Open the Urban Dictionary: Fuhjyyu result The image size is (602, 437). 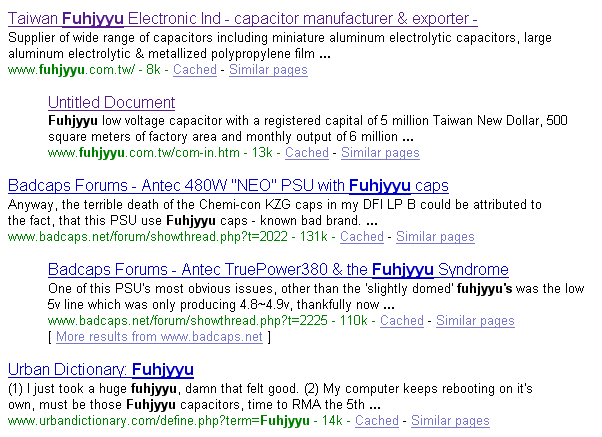101,369
